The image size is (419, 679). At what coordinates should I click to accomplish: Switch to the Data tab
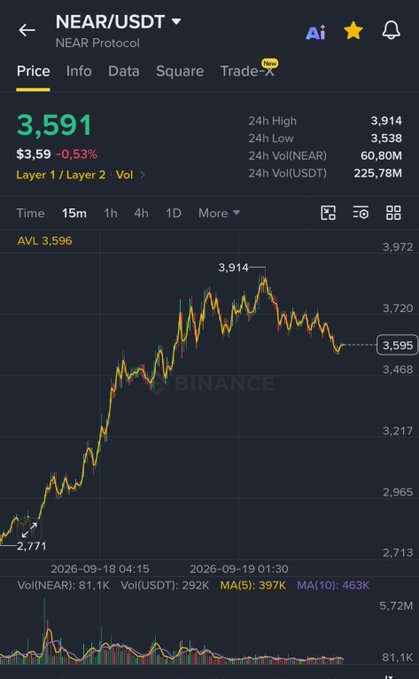point(124,71)
